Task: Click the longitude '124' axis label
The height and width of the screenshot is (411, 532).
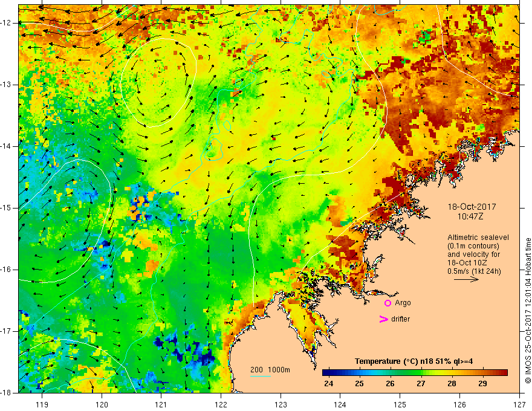Action: (340, 404)
